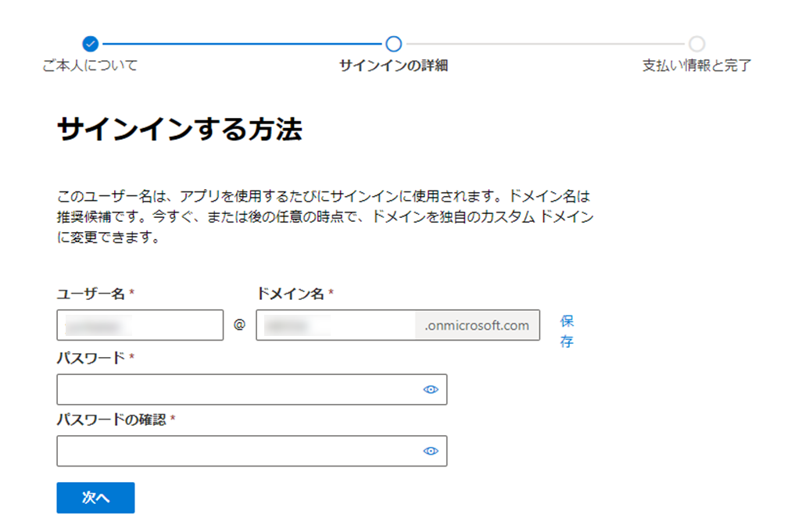The width and height of the screenshot is (802, 532).
Task: Click the パスワードの確認 input box
Action: click(x=235, y=451)
